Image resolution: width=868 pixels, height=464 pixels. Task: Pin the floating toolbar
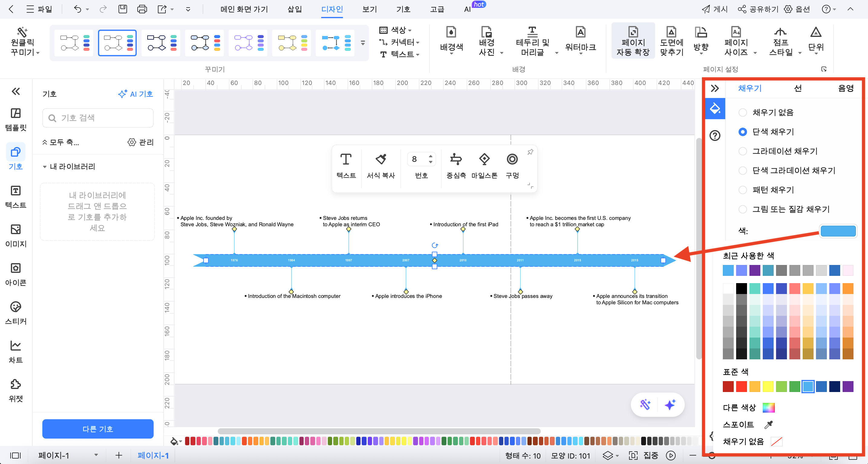(x=530, y=152)
